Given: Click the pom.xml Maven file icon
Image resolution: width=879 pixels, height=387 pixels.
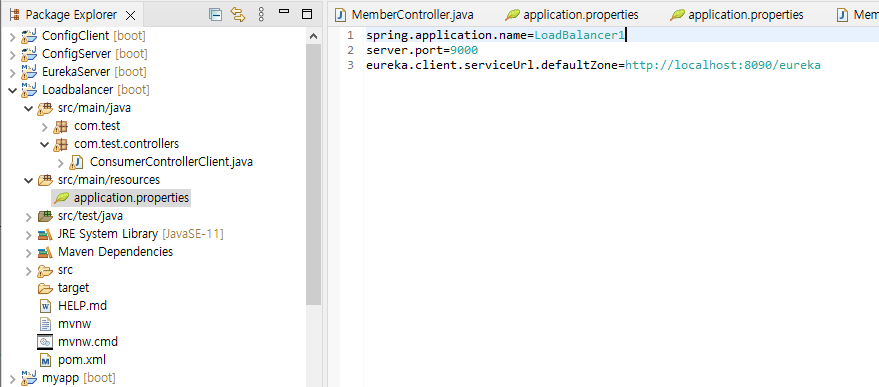Looking at the screenshot, I should (x=45, y=360).
